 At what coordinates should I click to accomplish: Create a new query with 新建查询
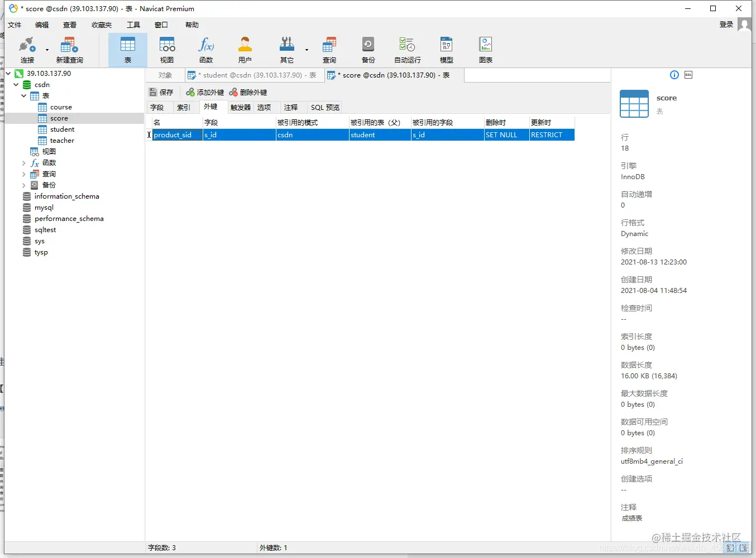pos(69,50)
